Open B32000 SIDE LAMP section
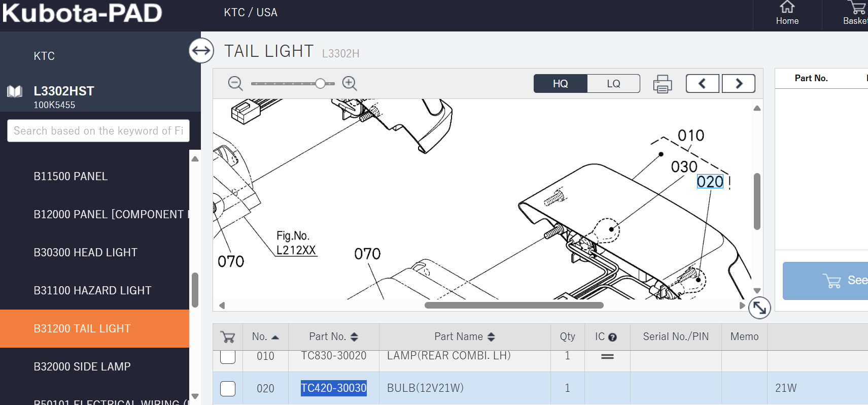The width and height of the screenshot is (868, 405). pos(82,366)
